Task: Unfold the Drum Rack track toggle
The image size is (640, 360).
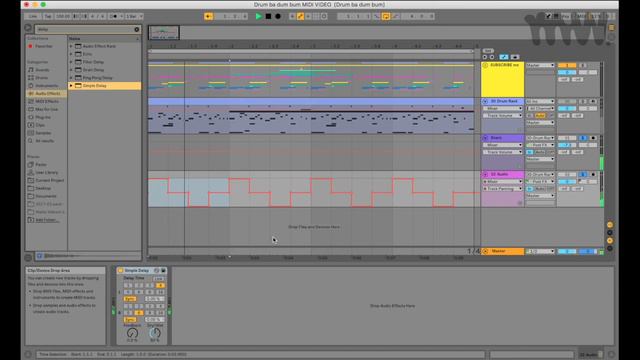Action: (485, 101)
